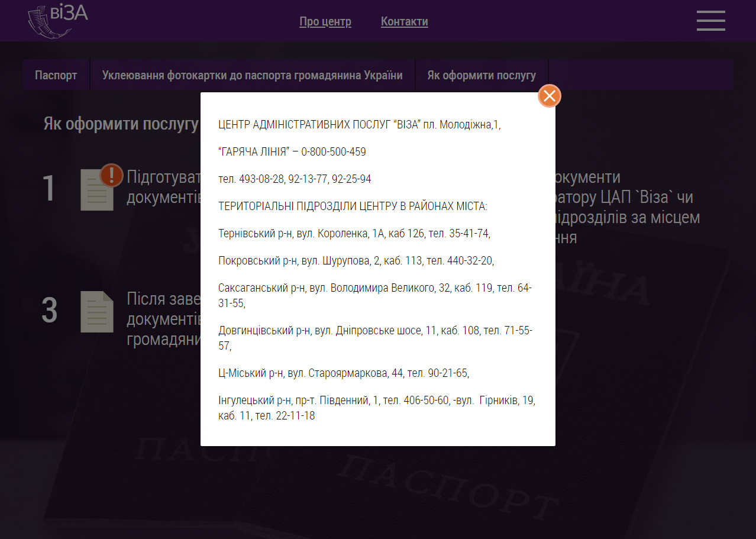Click the step number 3
Viewport: 756px width, 539px height.
(x=50, y=311)
